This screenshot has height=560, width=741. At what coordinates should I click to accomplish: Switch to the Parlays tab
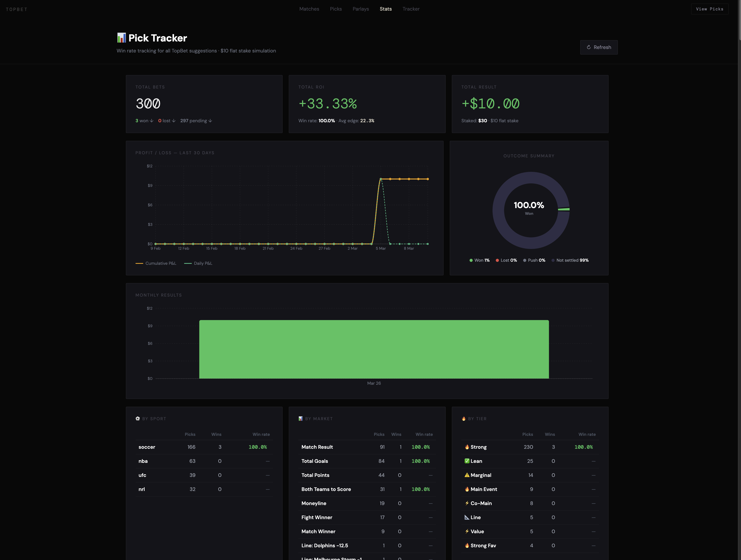[x=360, y=9]
